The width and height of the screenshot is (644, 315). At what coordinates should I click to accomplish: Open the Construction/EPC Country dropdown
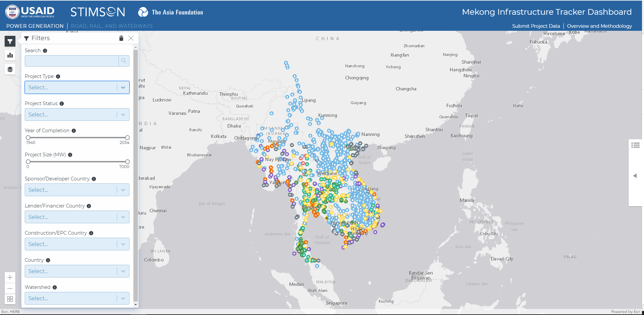coord(77,244)
